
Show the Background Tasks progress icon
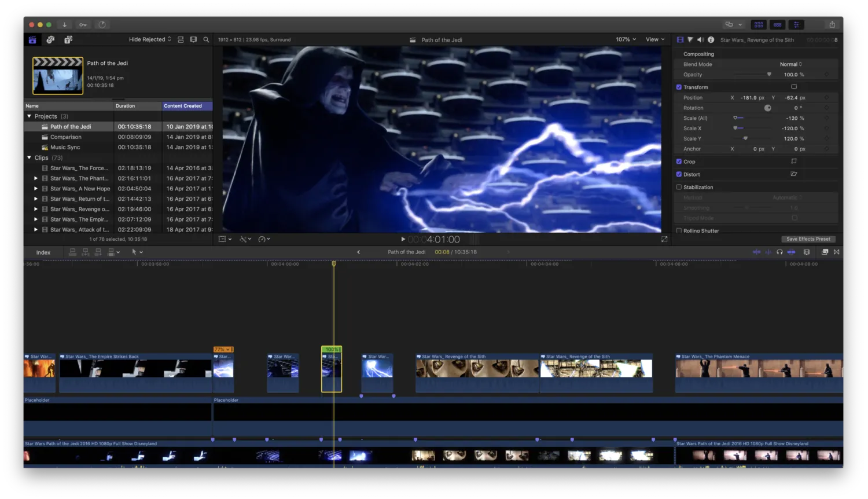pyautogui.click(x=102, y=24)
